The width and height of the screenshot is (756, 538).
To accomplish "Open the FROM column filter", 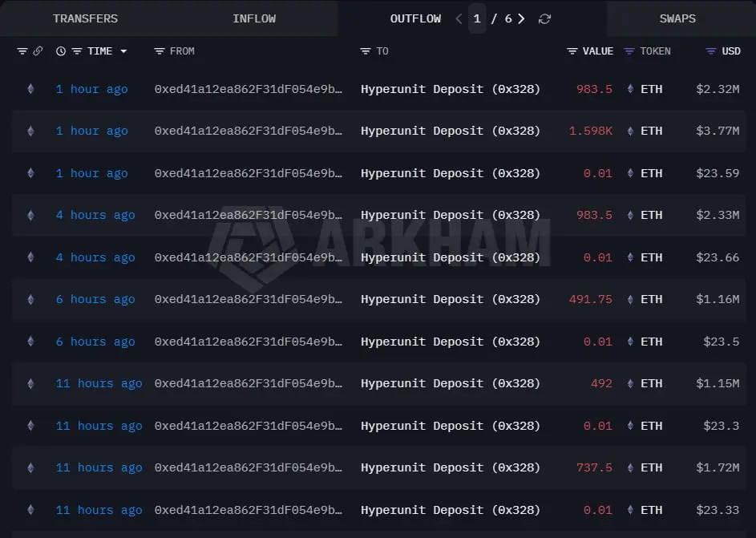I will [x=159, y=51].
